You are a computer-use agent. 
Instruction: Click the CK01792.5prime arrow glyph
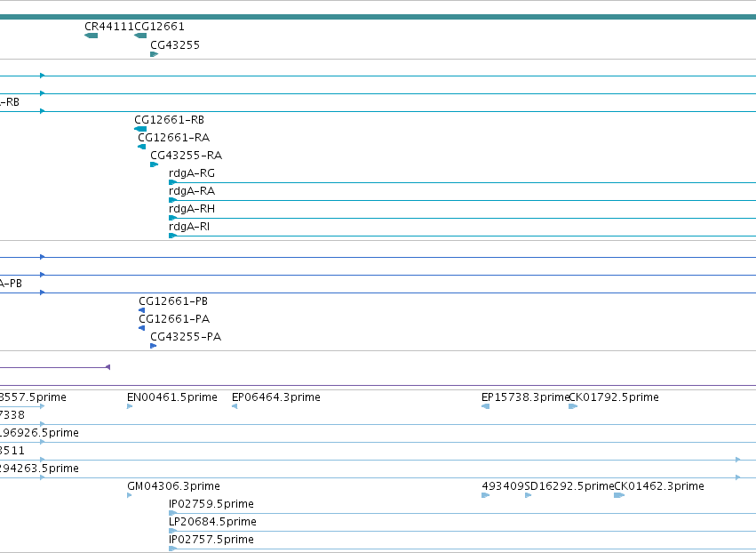pyautogui.click(x=573, y=406)
